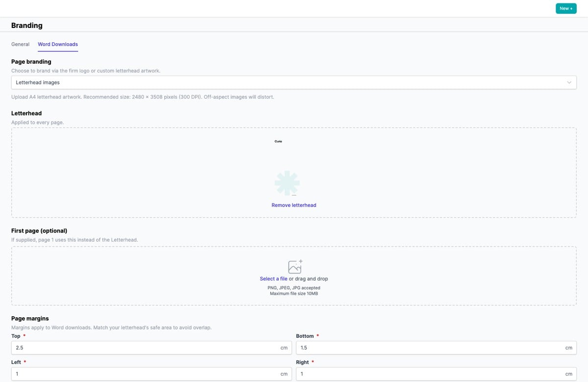Click the Bottom field label
This screenshot has height=382, width=588.
305,336
